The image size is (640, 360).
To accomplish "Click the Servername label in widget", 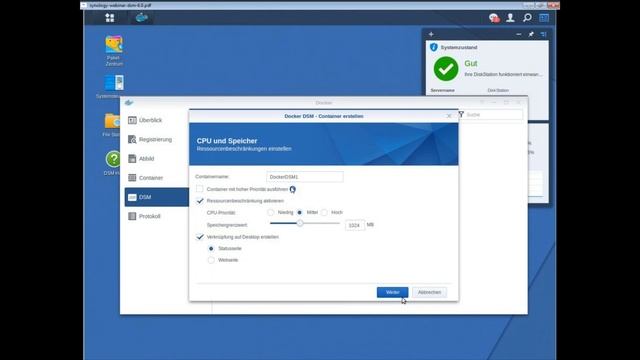I will click(x=442, y=90).
